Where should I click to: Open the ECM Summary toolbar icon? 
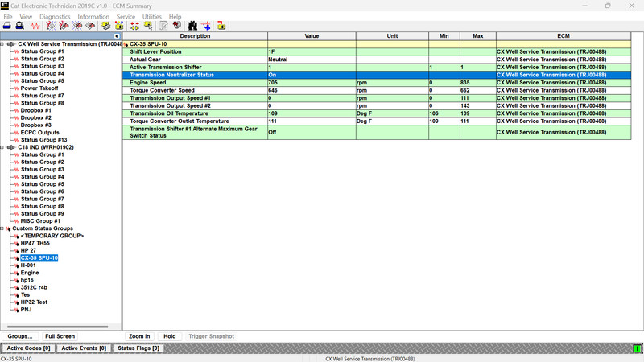(x=106, y=26)
